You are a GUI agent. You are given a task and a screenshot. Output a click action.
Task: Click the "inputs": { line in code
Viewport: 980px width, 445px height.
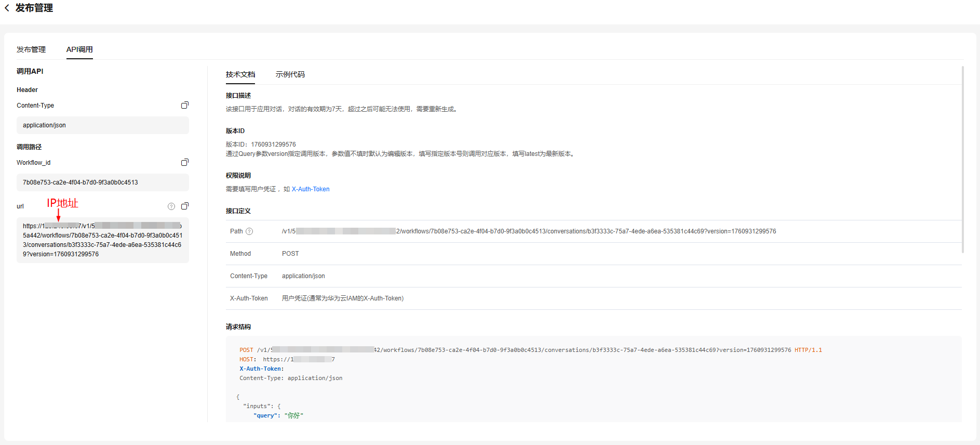pyautogui.click(x=262, y=406)
